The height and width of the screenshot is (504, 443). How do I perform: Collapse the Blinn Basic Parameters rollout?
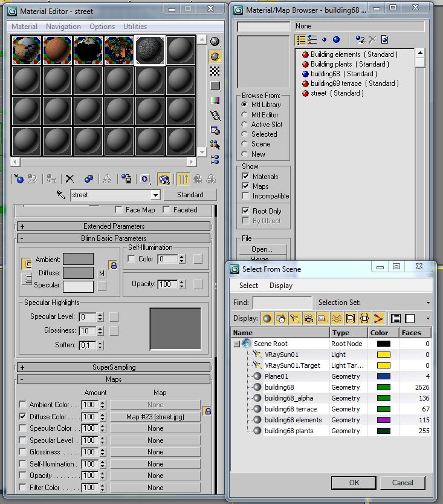point(114,238)
